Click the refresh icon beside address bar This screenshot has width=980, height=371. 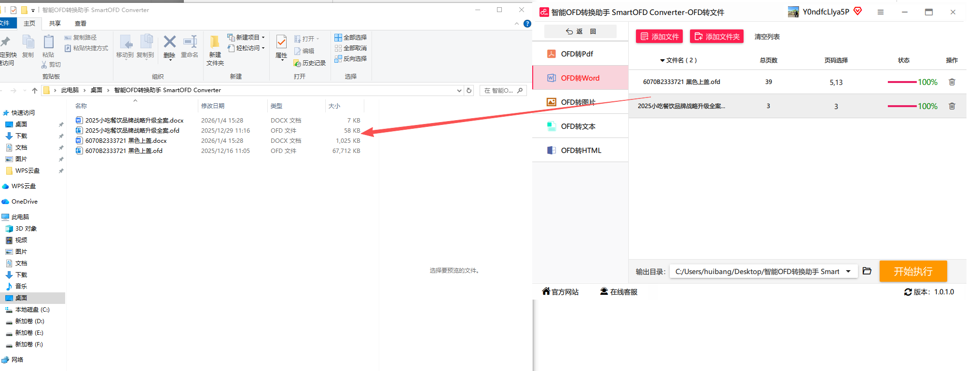[469, 90]
